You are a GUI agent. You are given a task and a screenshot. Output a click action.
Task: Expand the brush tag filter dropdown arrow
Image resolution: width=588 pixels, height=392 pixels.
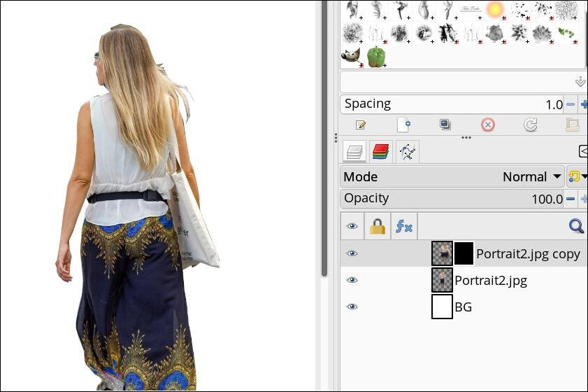coord(580,82)
